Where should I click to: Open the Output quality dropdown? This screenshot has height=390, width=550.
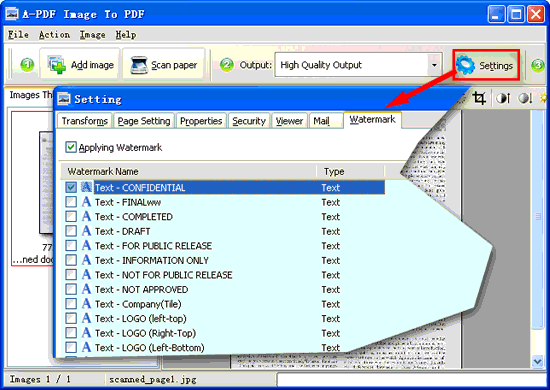click(x=358, y=65)
